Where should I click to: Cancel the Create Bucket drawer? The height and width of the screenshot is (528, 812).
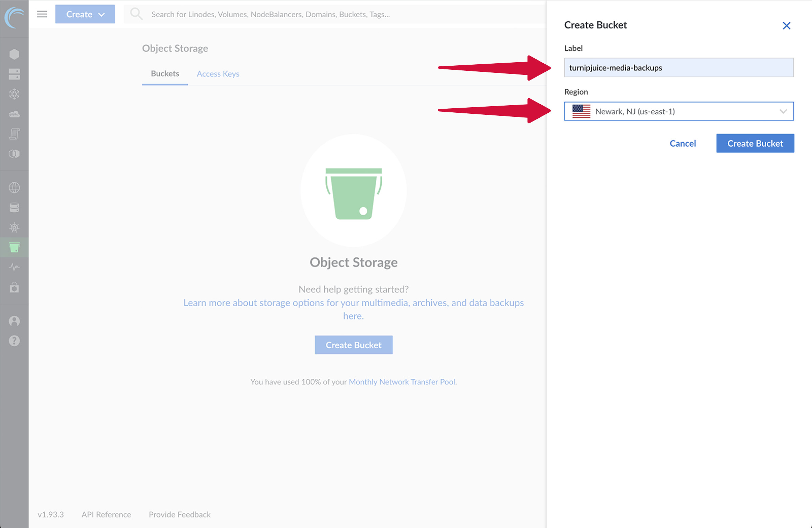pyautogui.click(x=682, y=144)
